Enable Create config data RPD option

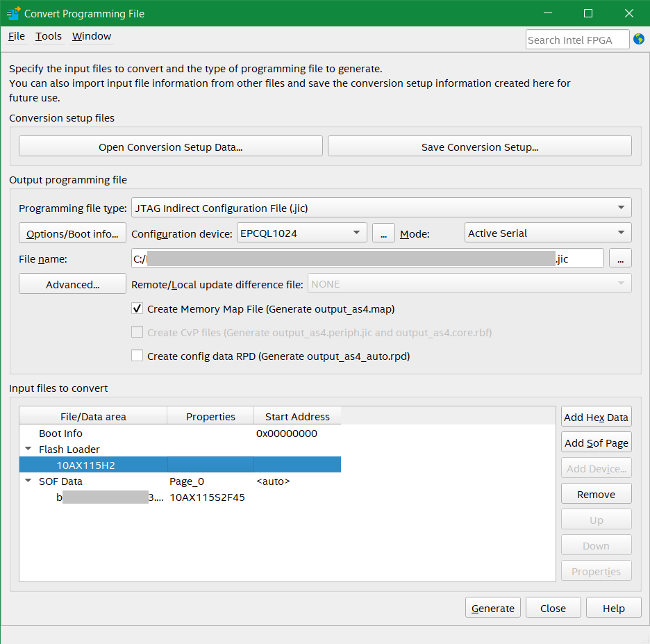[x=137, y=356]
